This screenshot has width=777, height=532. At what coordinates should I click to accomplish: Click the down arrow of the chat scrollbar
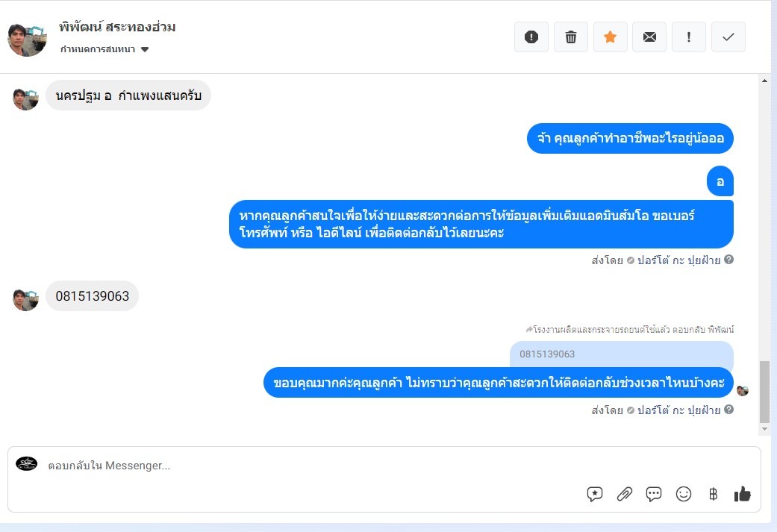point(764,430)
